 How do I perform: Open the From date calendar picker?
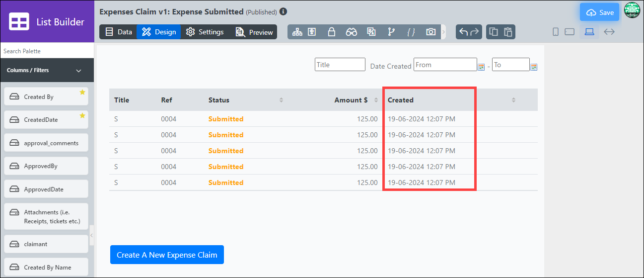tap(481, 67)
